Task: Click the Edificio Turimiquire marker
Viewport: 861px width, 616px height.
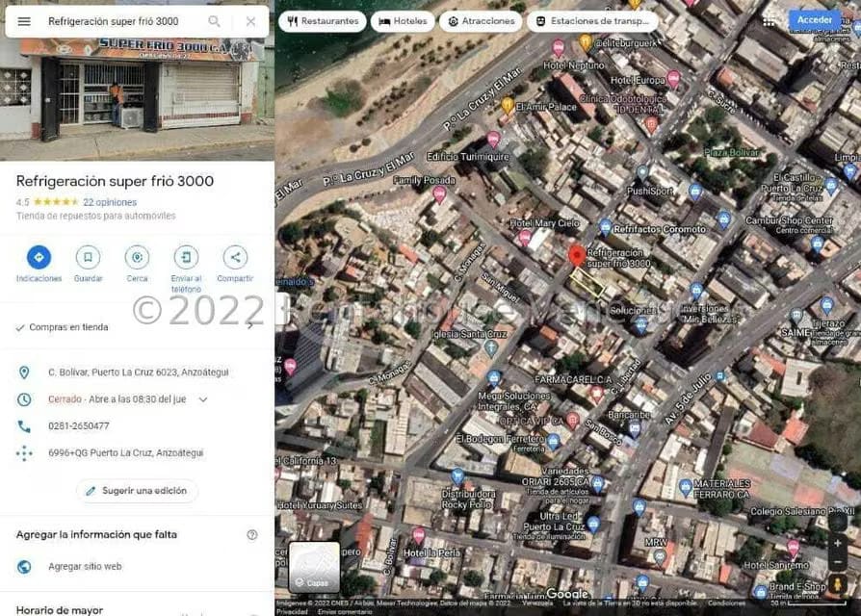Action: 494,140
